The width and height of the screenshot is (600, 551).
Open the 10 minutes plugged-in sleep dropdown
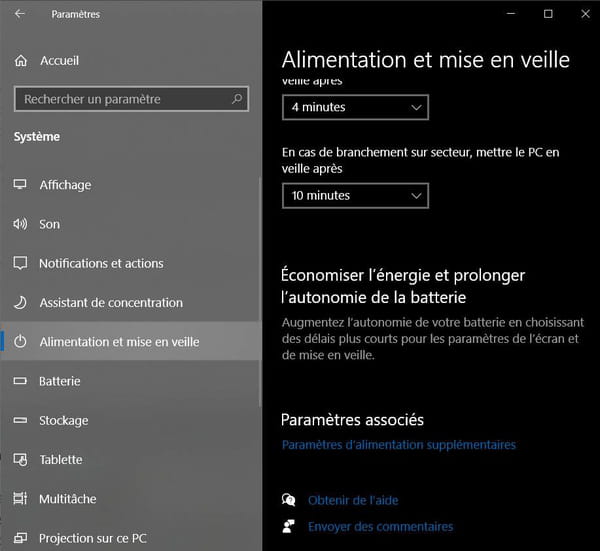(355, 196)
